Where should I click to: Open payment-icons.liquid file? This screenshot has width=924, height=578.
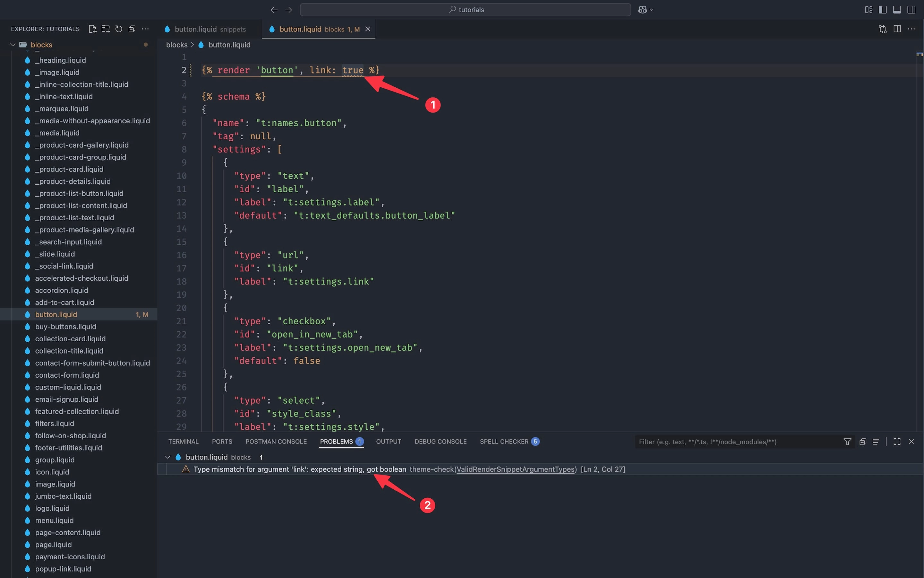70,556
